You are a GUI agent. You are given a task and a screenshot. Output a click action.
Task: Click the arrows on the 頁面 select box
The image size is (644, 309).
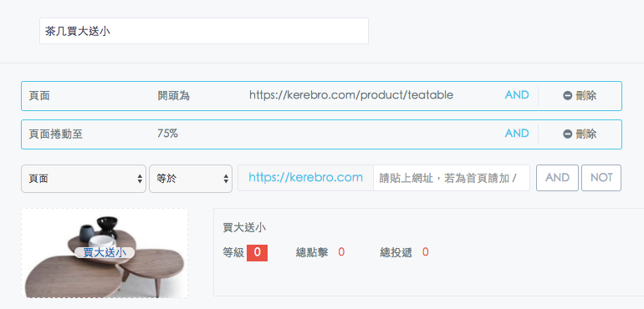click(140, 179)
